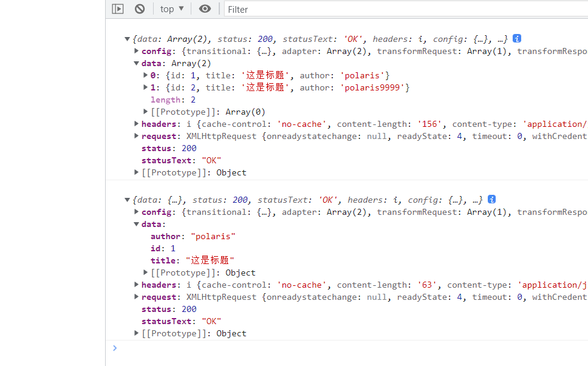Expand the last [[Prototype]]: Object row

click(137, 333)
